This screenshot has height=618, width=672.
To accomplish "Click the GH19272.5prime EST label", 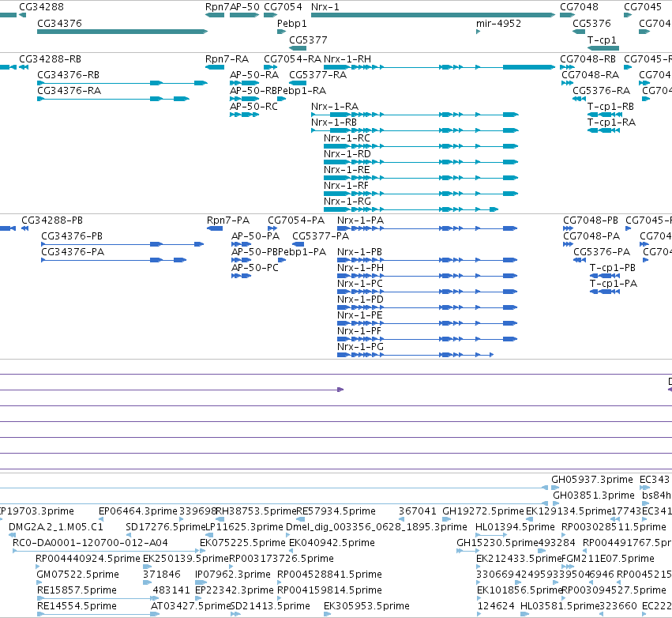I will pyautogui.click(x=483, y=511).
